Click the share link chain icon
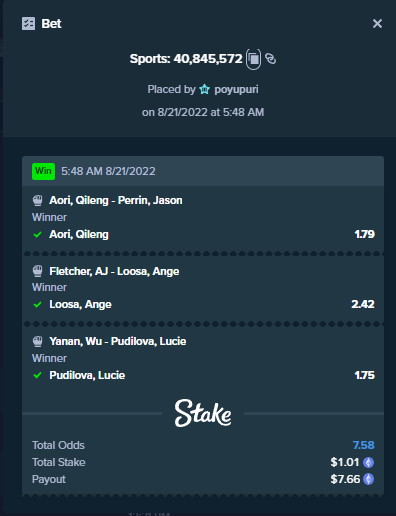 pos(270,59)
